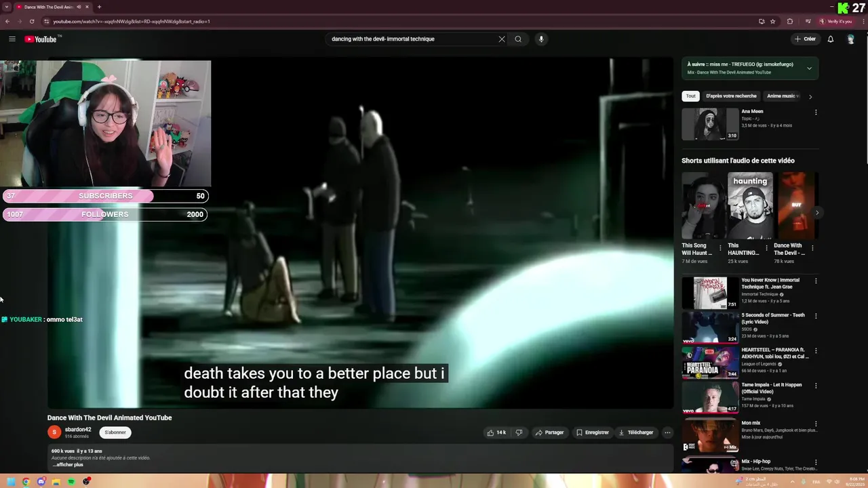Start voice search with the microphone
Viewport: 868px width, 488px height.
[541, 39]
